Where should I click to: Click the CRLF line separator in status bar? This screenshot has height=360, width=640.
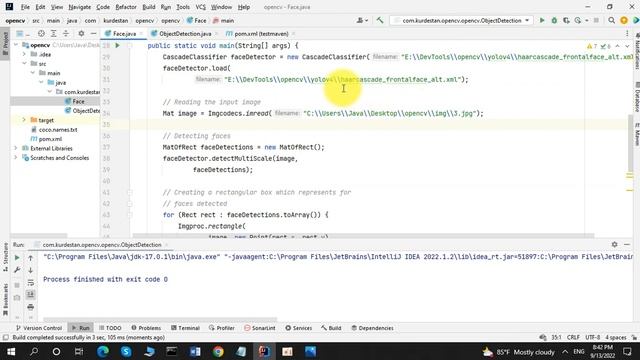(573, 337)
